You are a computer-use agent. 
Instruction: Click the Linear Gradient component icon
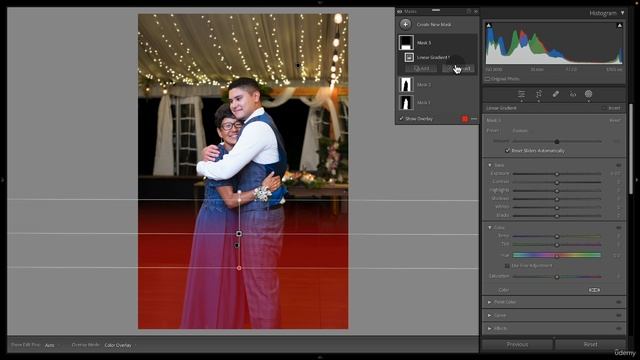tap(409, 58)
